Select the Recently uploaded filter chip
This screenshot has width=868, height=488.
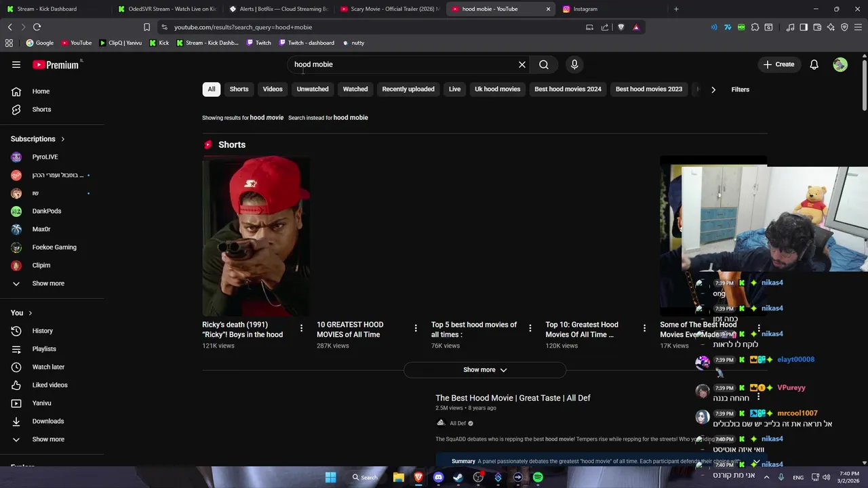coord(408,89)
